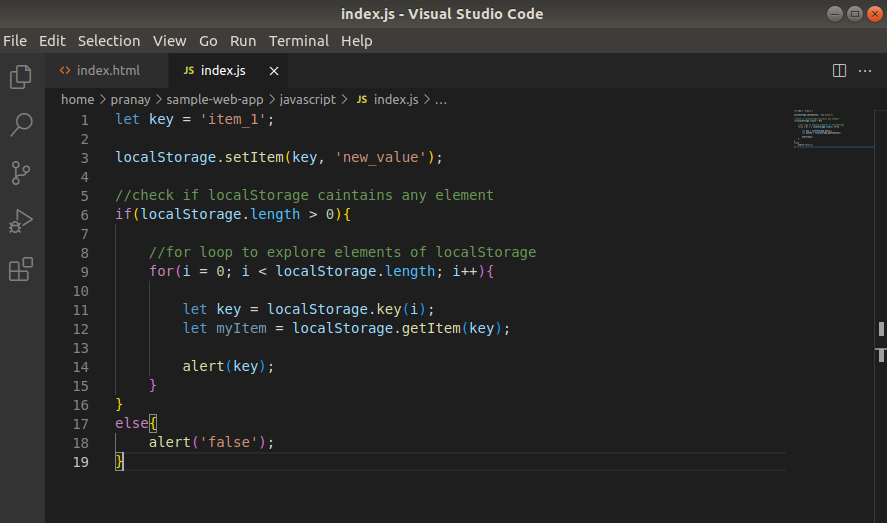Open the Search view

pos(21,125)
